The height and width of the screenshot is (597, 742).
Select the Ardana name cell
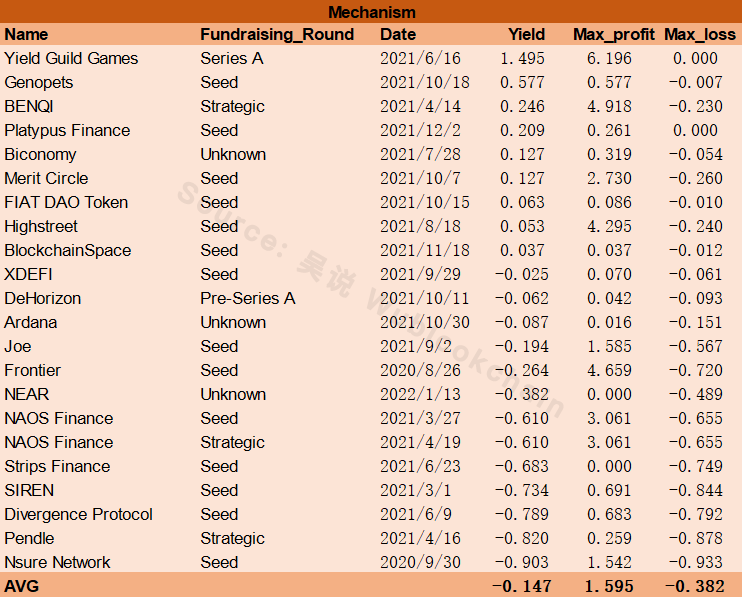pyautogui.click(x=31, y=323)
